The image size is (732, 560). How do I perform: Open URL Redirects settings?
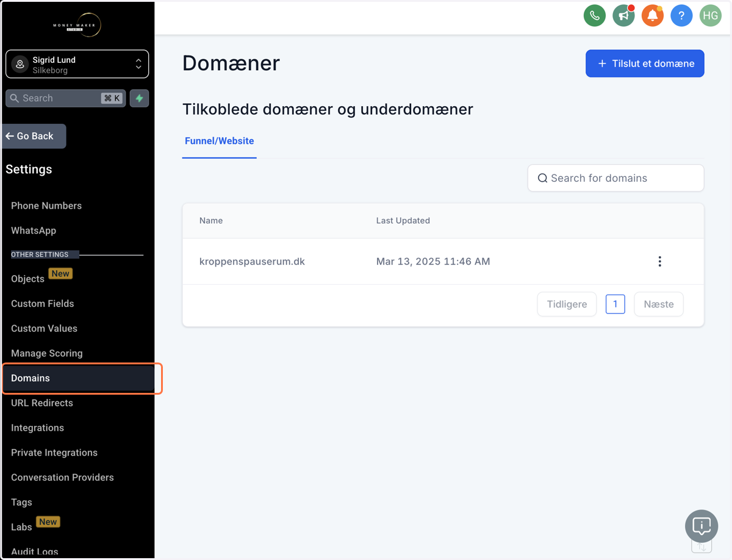pyautogui.click(x=42, y=403)
